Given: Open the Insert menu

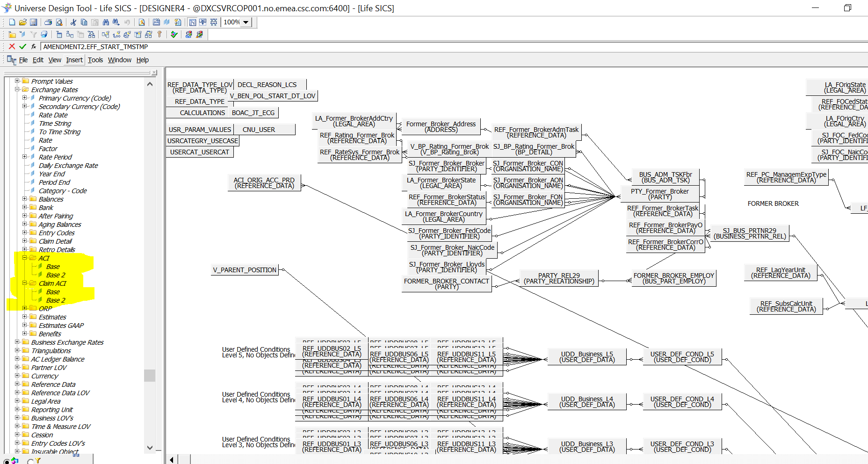Looking at the screenshot, I should click(x=74, y=60).
